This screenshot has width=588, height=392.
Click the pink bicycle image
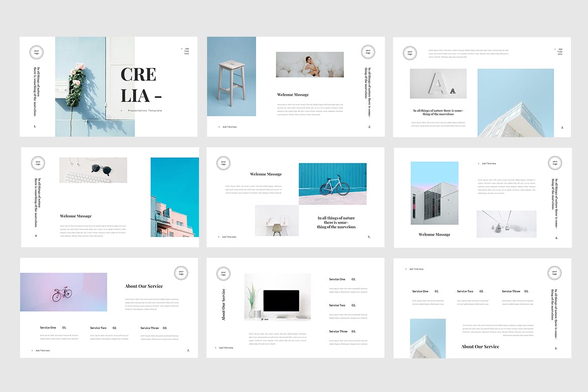point(63,292)
